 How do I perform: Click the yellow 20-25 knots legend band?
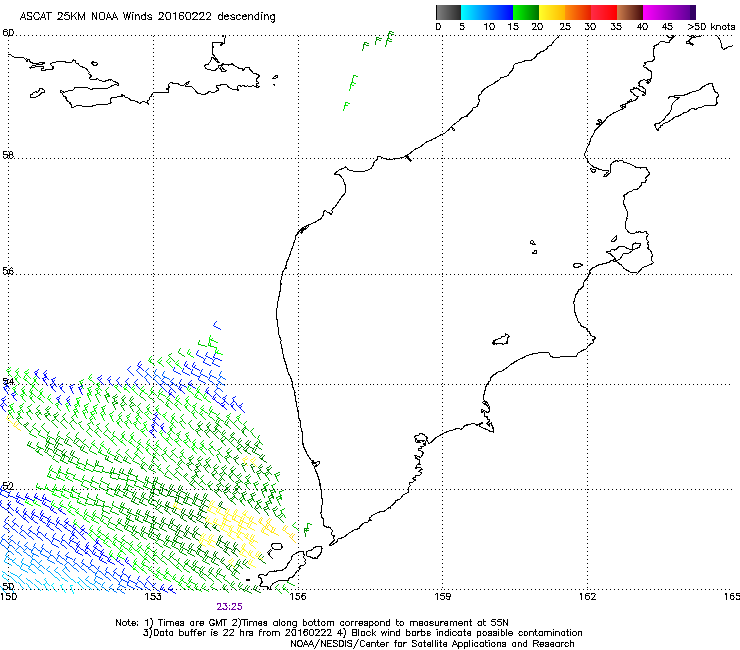click(552, 12)
